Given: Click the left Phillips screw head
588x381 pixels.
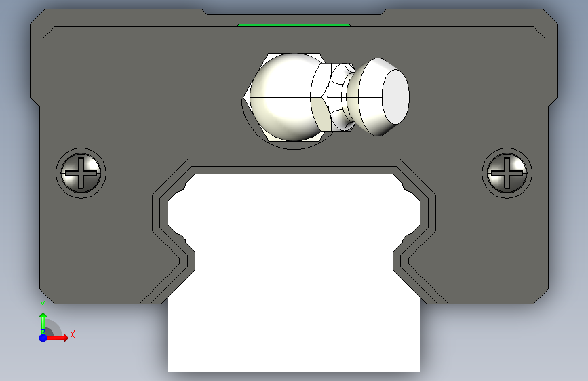Looking at the screenshot, I should (x=81, y=174).
